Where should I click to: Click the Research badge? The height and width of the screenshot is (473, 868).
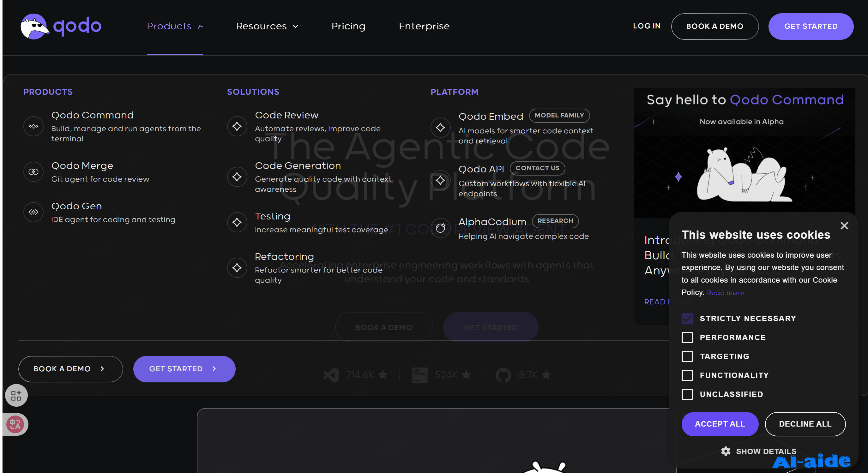point(555,221)
